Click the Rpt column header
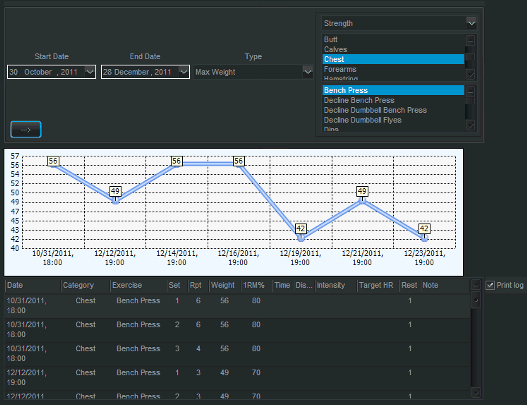 pos(198,285)
